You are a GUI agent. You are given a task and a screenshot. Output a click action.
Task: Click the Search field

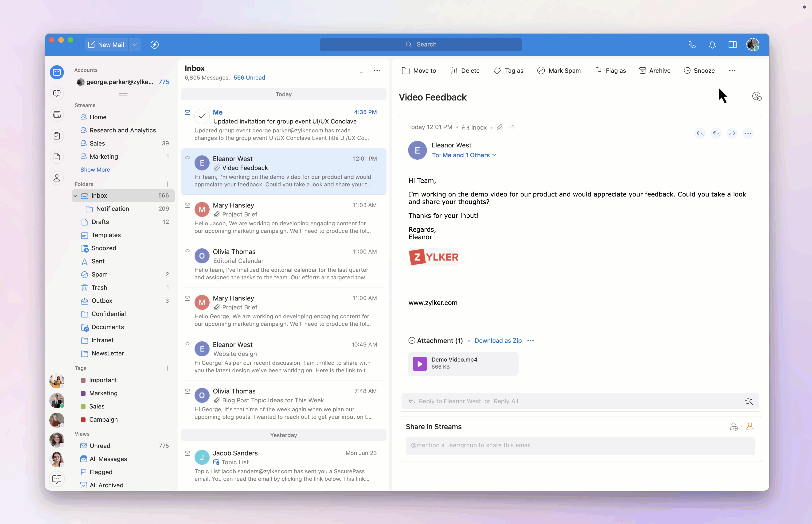(421, 45)
